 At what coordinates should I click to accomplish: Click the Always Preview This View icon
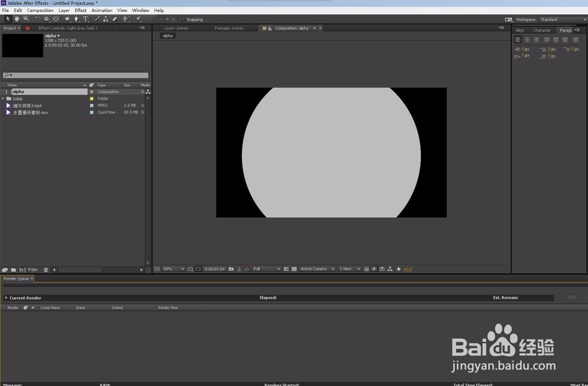pos(157,269)
